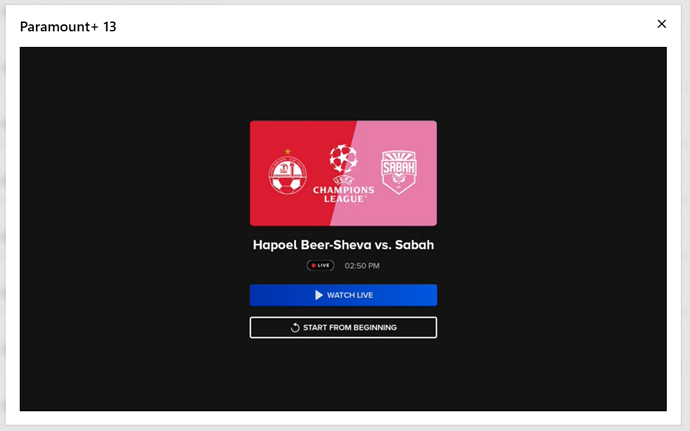Click the red LIVE badge
The image size is (690, 431).
[320, 265]
